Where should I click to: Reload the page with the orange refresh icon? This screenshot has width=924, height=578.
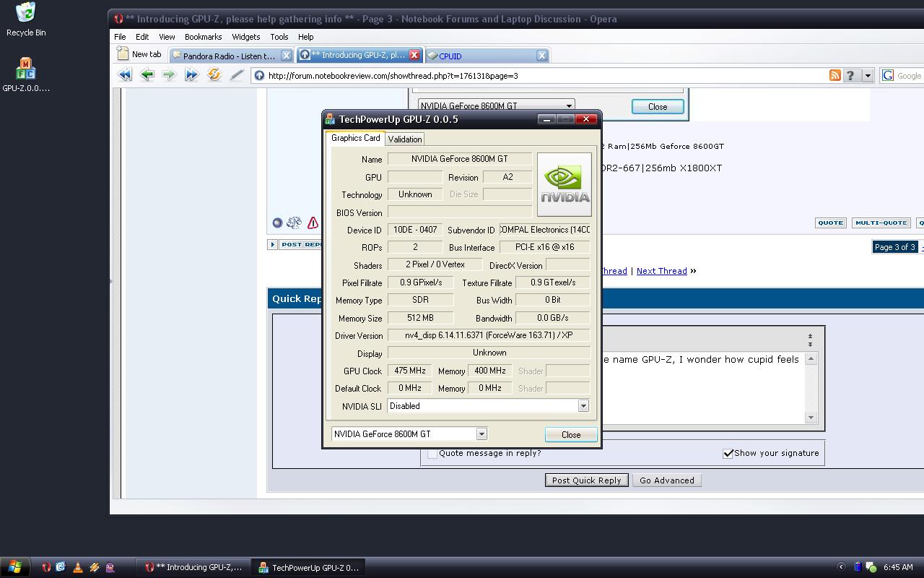[x=214, y=74]
